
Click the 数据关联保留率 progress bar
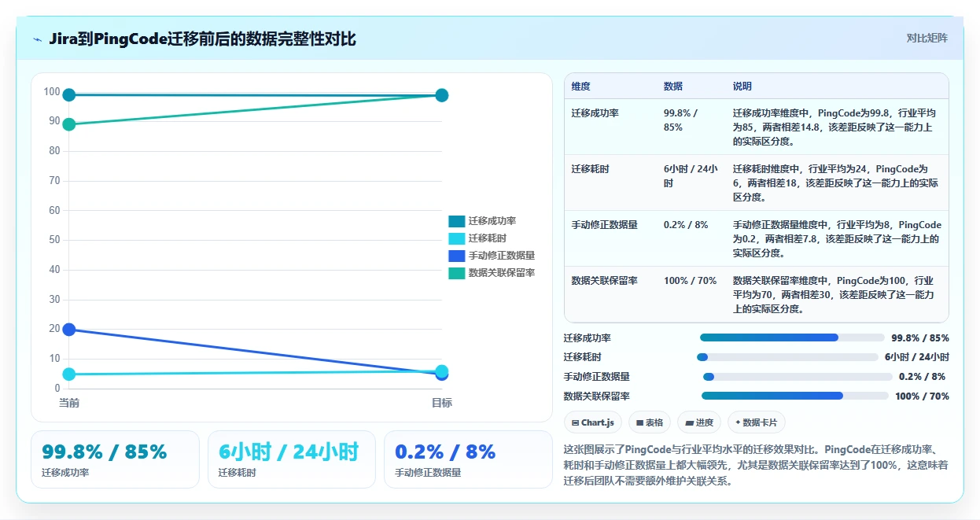tap(795, 396)
